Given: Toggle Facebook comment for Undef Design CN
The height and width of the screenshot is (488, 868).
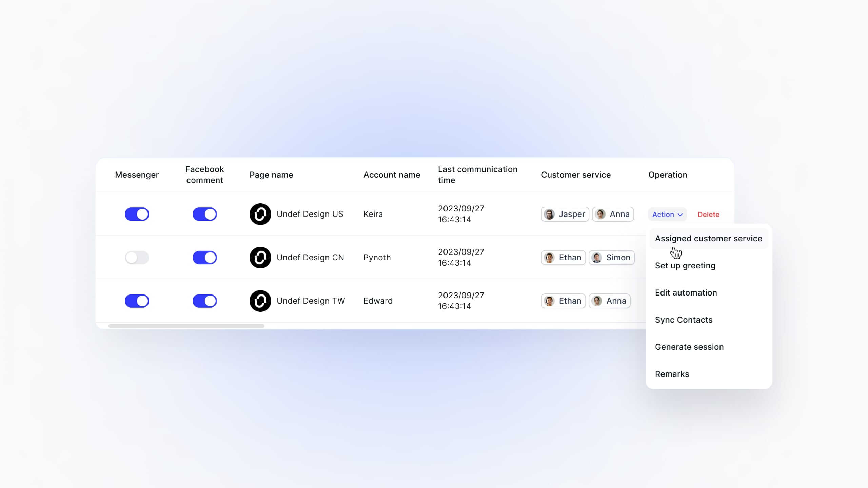Looking at the screenshot, I should point(204,258).
